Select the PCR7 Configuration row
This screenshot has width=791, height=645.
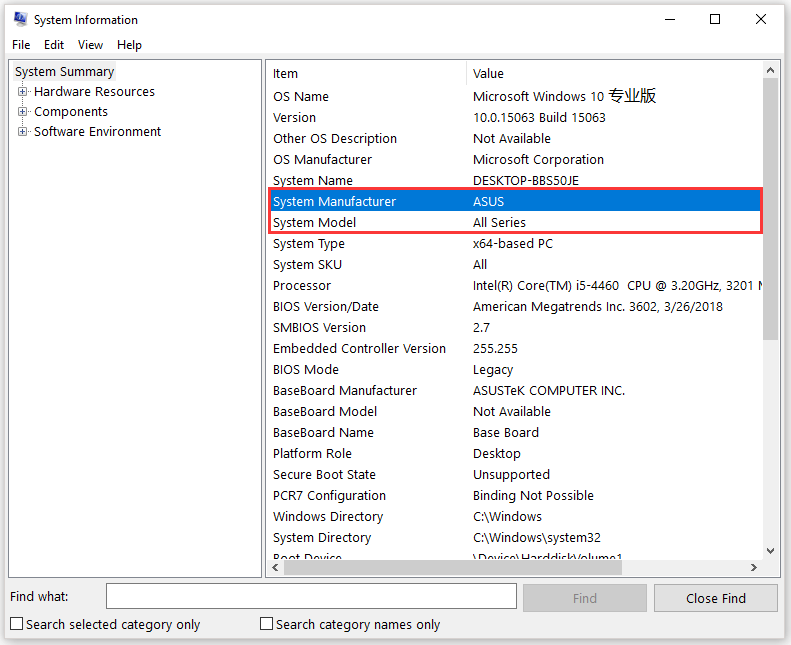(515, 496)
